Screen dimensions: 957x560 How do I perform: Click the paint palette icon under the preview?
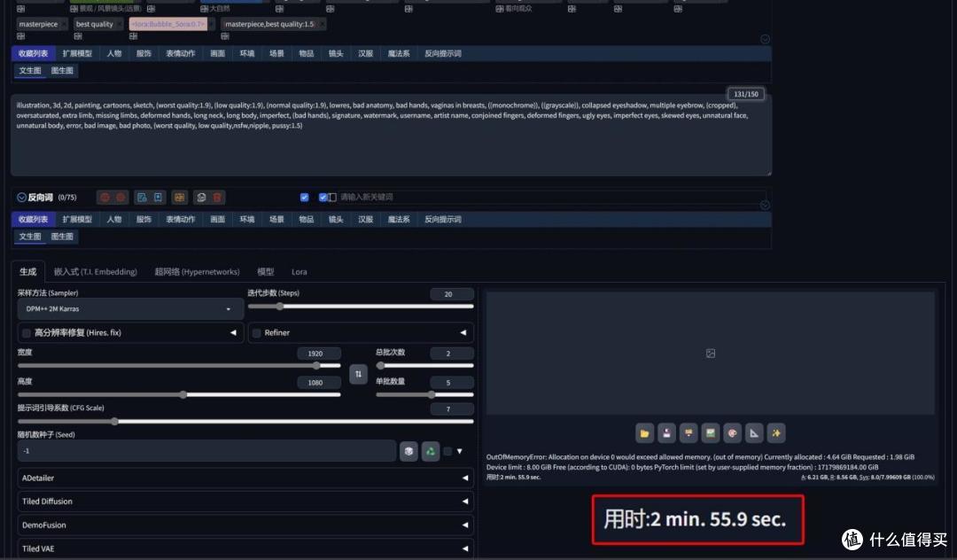coord(733,433)
